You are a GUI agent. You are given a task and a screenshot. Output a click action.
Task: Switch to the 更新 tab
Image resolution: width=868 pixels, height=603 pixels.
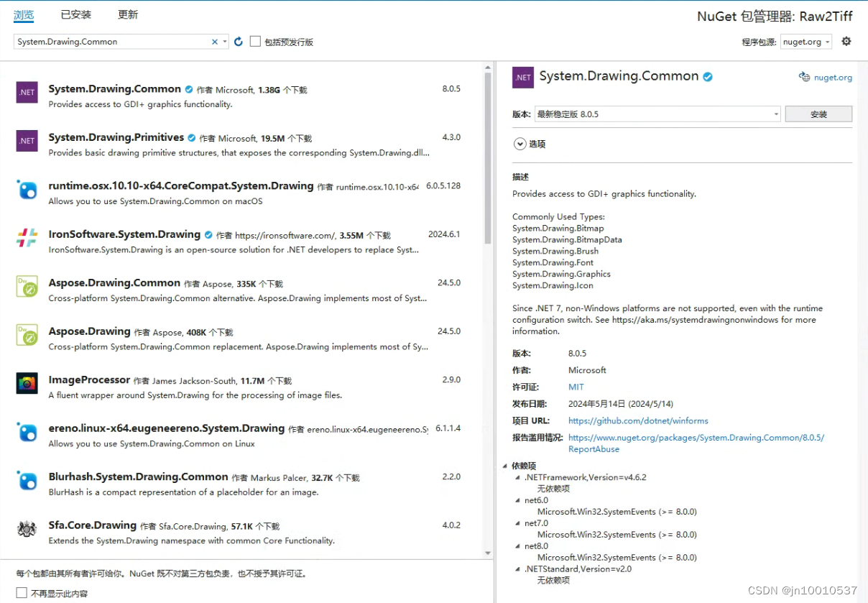pyautogui.click(x=127, y=14)
